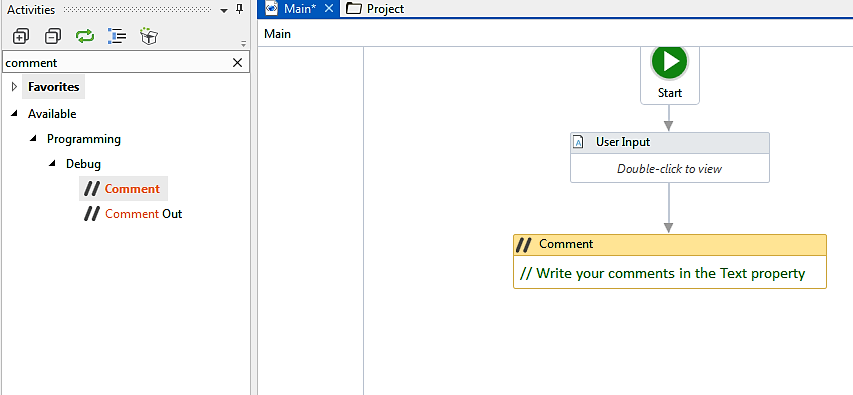Viewport: 853px width, 395px height.
Task: Click the green Refresh activities icon
Action: (85, 36)
